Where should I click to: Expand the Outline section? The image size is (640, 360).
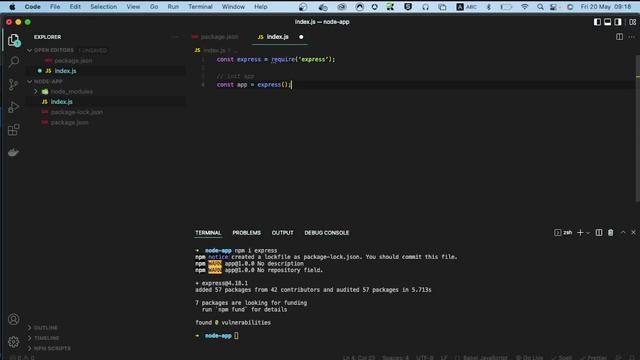tap(45, 328)
